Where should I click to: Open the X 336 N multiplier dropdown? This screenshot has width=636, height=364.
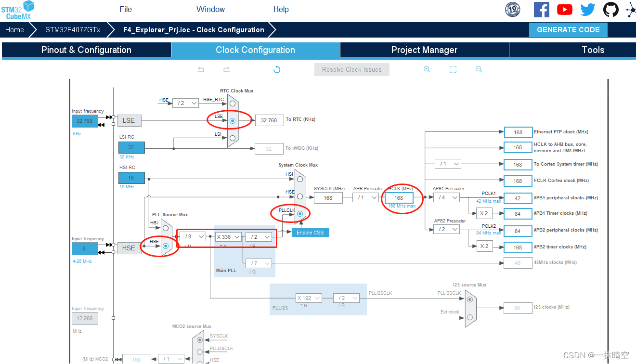(x=228, y=236)
